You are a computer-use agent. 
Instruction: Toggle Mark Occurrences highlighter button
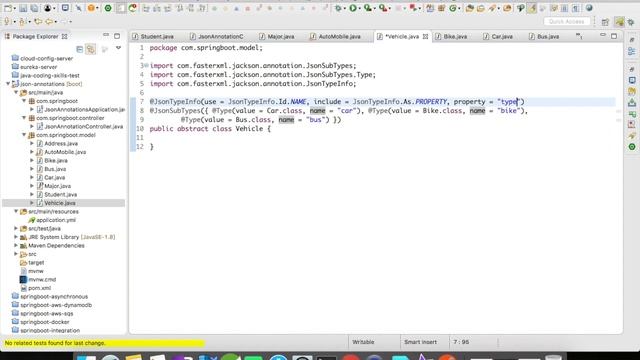tap(531, 8)
